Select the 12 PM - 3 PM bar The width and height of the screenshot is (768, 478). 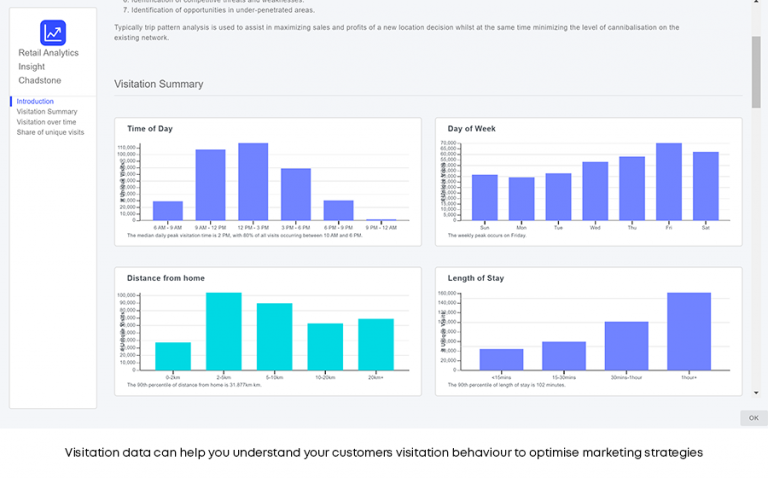pos(253,182)
